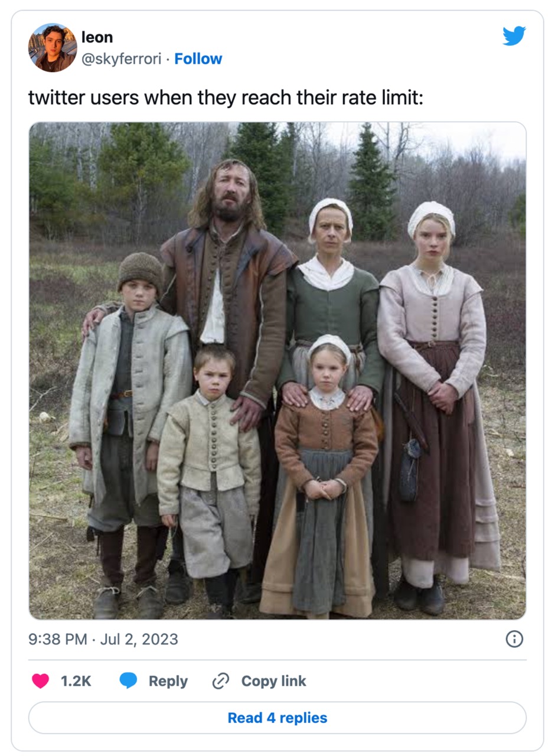Click the 9:38 PM time text
The height and width of the screenshot is (756, 555).
click(x=58, y=639)
